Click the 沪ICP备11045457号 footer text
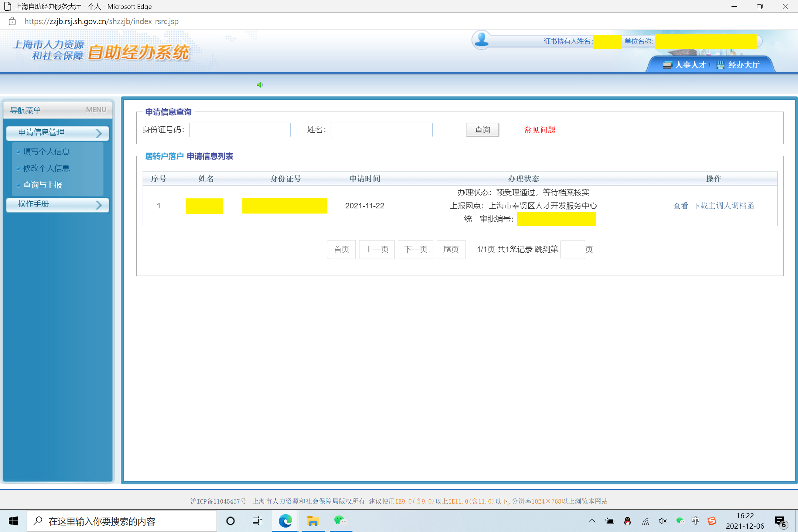The image size is (798, 532). click(x=218, y=501)
